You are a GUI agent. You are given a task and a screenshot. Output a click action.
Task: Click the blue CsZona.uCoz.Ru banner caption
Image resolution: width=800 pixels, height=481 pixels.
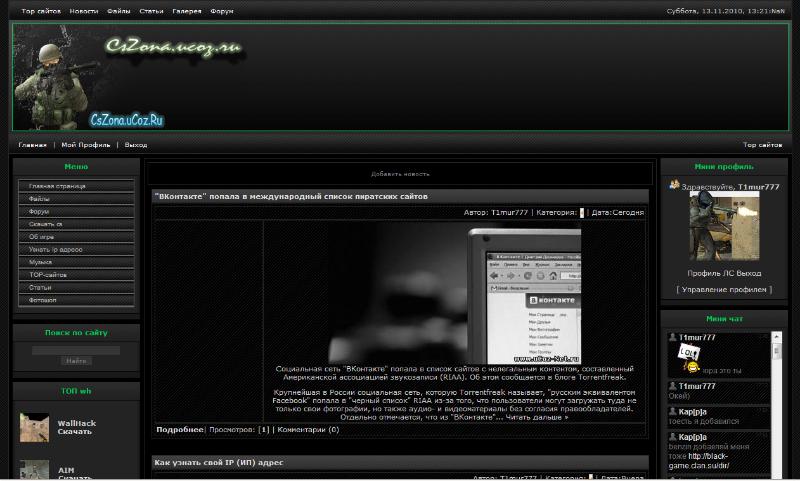coord(127,120)
